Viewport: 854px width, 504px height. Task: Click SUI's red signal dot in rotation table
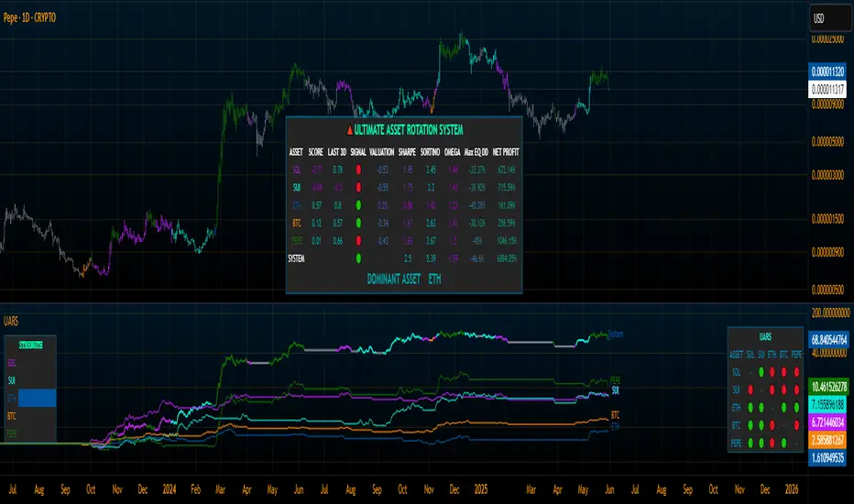coord(358,187)
